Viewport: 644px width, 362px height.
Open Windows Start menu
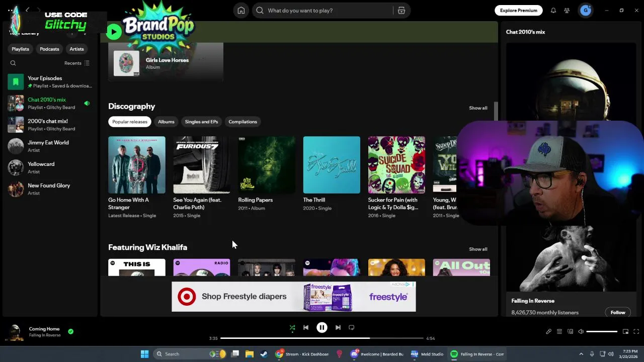[144, 354]
